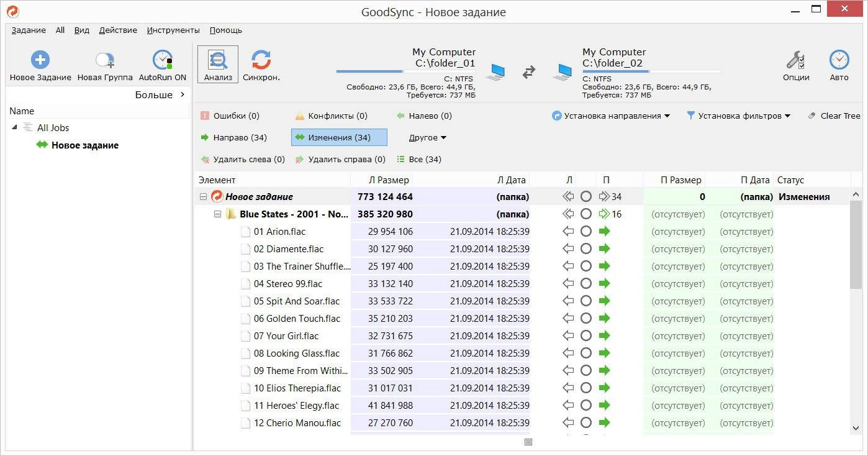This screenshot has width=868, height=456.
Task: Show Удалить слева (0) filter
Action: point(242,159)
